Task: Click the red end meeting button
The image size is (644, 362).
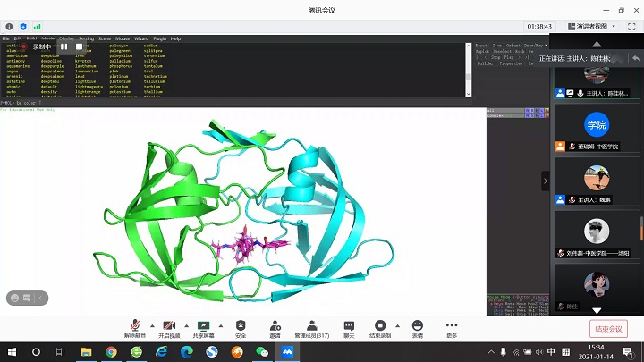Action: 610,329
